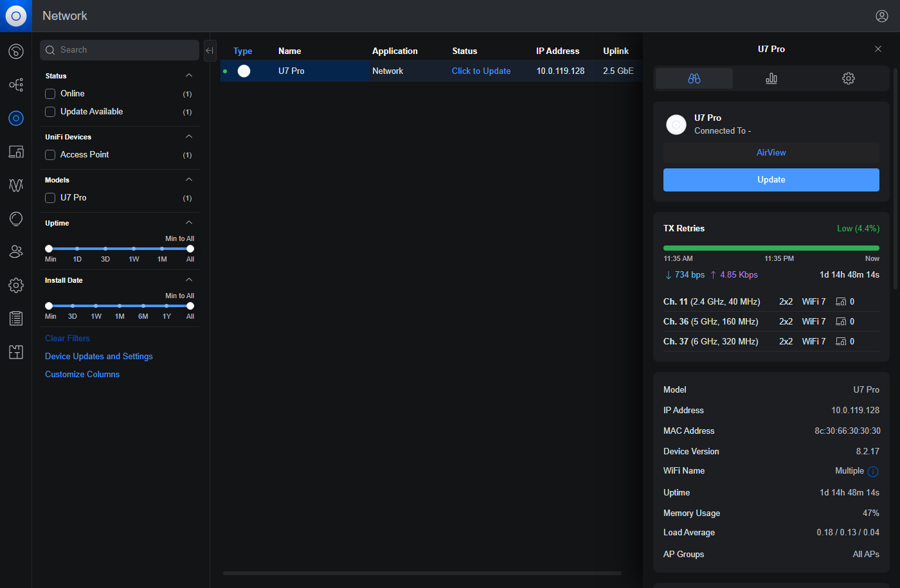Click the All APs value under AP Groups
Viewport: 900px width, 588px height.
coord(866,555)
